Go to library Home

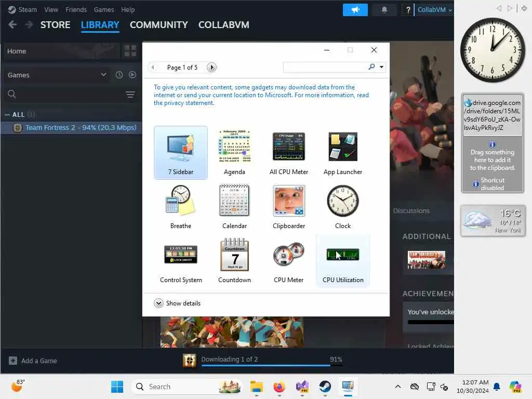point(61,51)
